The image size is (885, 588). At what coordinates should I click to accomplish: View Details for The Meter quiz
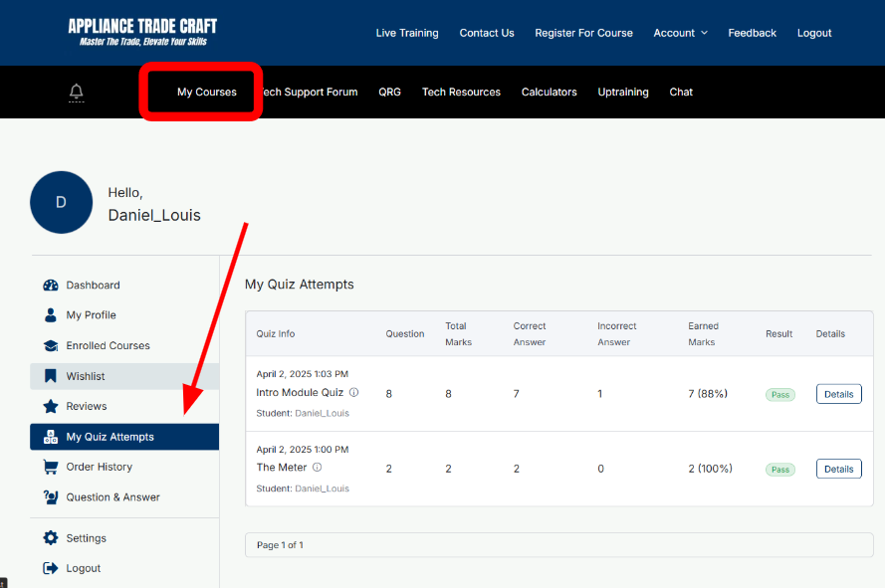pyautogui.click(x=838, y=469)
